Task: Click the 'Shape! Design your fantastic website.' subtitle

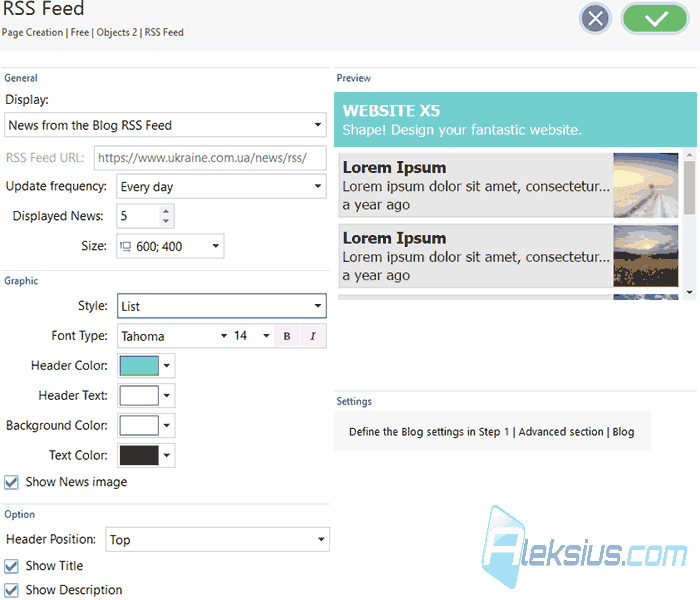Action: (462, 130)
